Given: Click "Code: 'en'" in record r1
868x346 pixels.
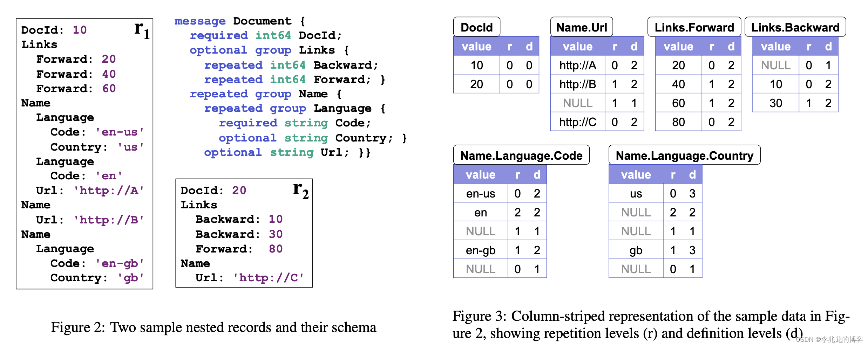Looking at the screenshot, I should point(87,175).
